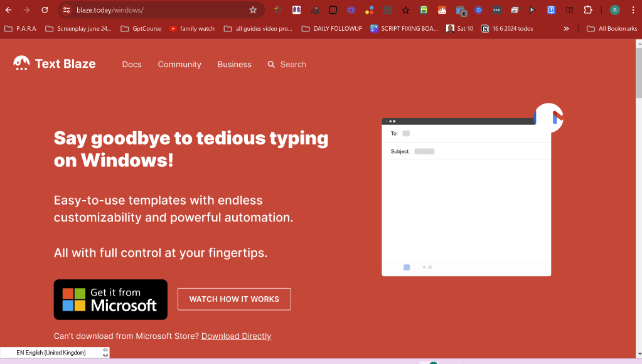This screenshot has height=364, width=642.
Task: Open the P.A.R.A bookmark folder
Action: coord(20,29)
